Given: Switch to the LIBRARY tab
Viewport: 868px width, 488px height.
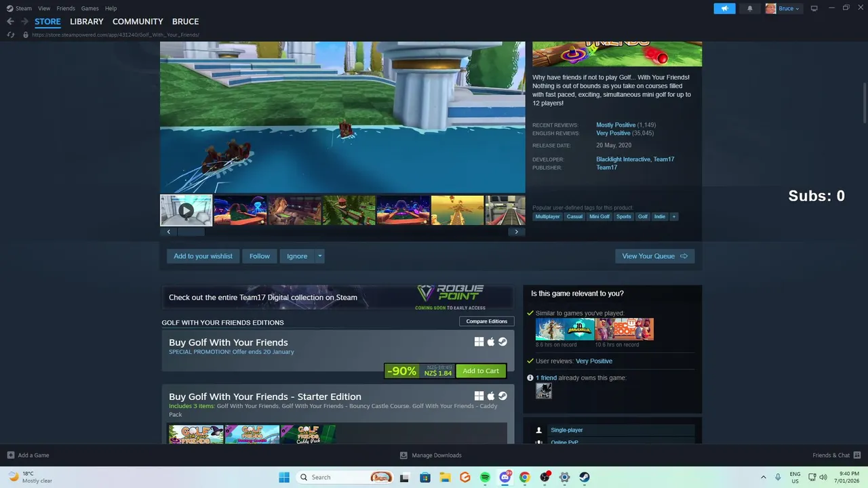Looking at the screenshot, I should [x=87, y=22].
